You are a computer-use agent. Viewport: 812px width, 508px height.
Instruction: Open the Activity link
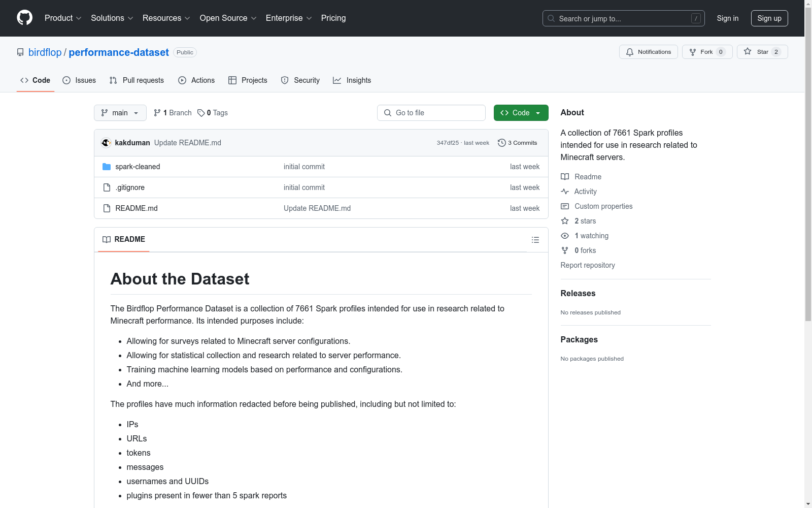579,192
